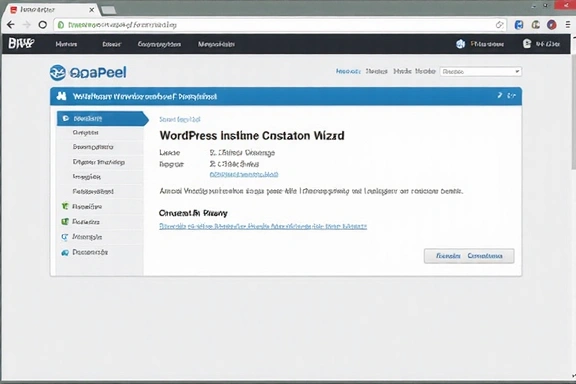The image size is (576, 384).
Task: Open the sub-item directly under the highlighted entry
Action: (x=85, y=132)
